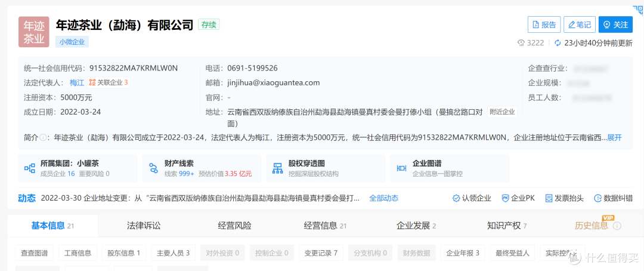The width and height of the screenshot is (644, 271).
Task: Click estimated value 3.35 亿元
Action: (x=238, y=174)
